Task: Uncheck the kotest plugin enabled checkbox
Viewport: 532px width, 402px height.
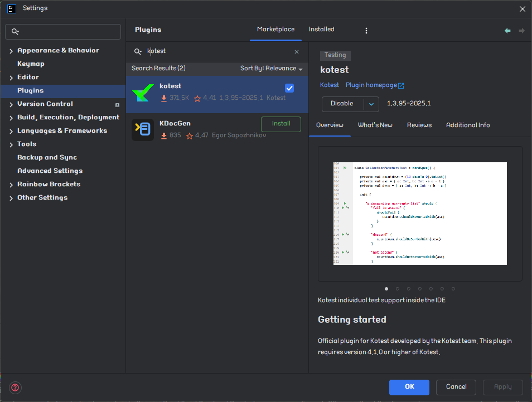Action: point(289,88)
